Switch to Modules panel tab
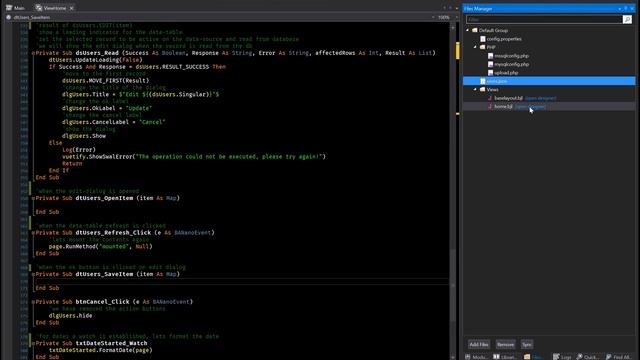Screen dimensions: 640x360 click(x=476, y=357)
